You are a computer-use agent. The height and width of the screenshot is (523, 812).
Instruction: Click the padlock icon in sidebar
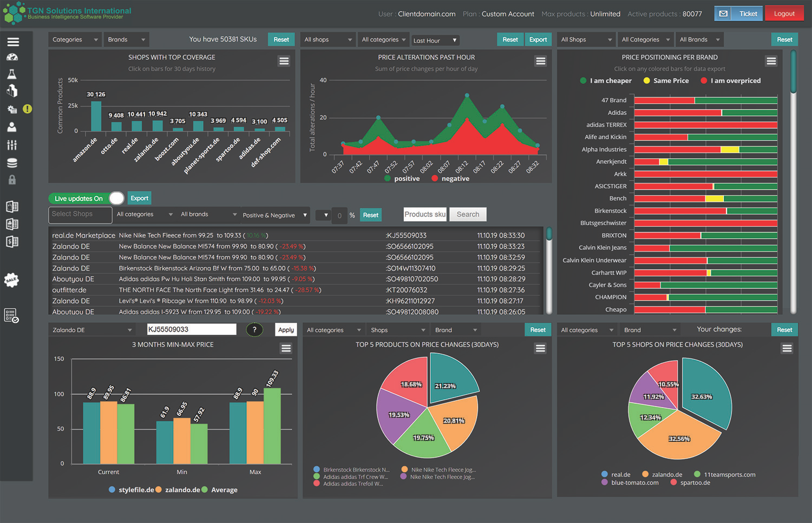(12, 180)
